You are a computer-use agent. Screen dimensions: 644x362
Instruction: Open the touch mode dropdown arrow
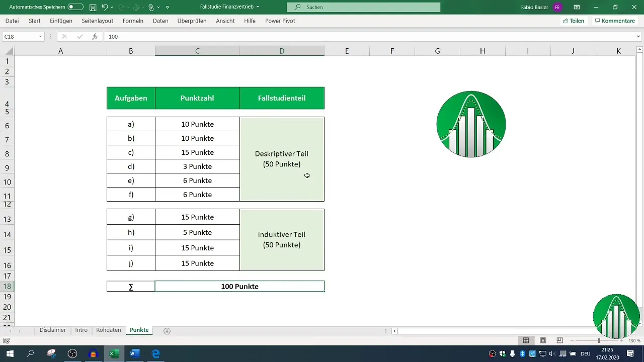coord(158,7)
